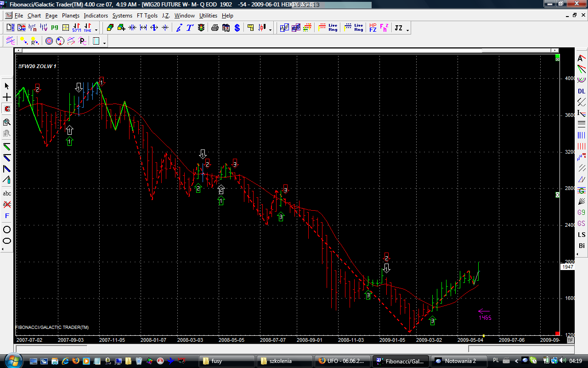588x368 pixels.
Task: Click the blue dollar sign icon
Action: (237, 28)
